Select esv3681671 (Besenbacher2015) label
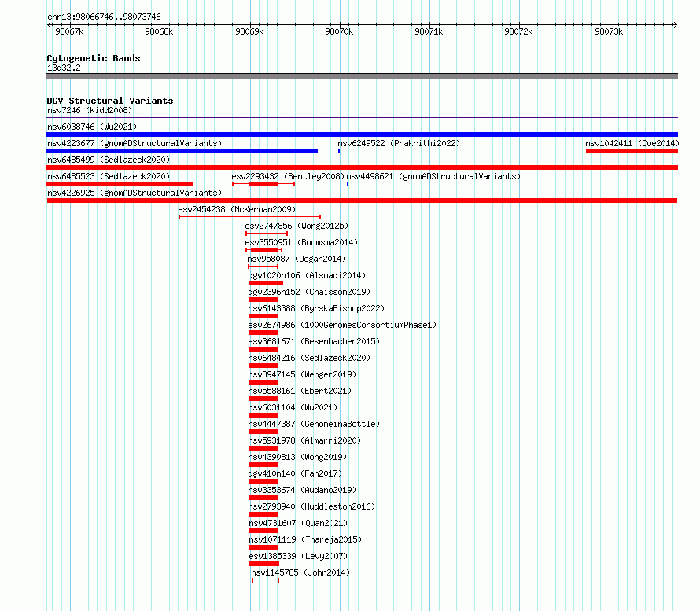This screenshot has width=700, height=611. [x=314, y=341]
